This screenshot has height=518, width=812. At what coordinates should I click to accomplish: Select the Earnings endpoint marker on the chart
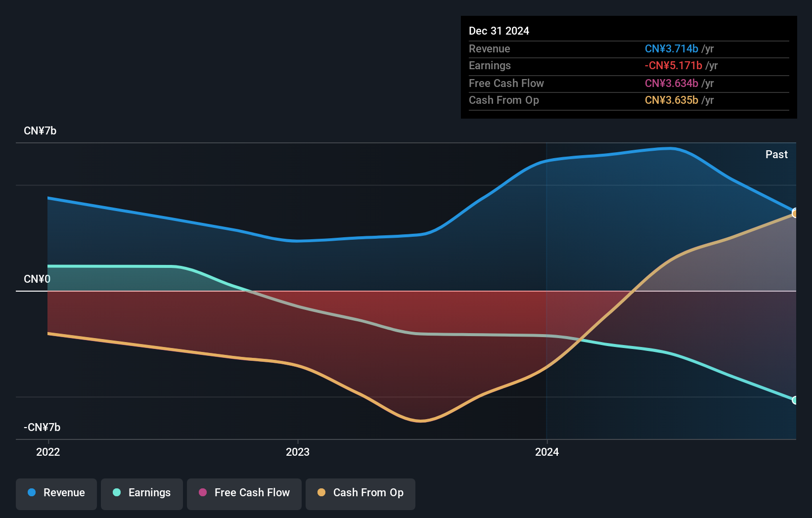[794, 399]
